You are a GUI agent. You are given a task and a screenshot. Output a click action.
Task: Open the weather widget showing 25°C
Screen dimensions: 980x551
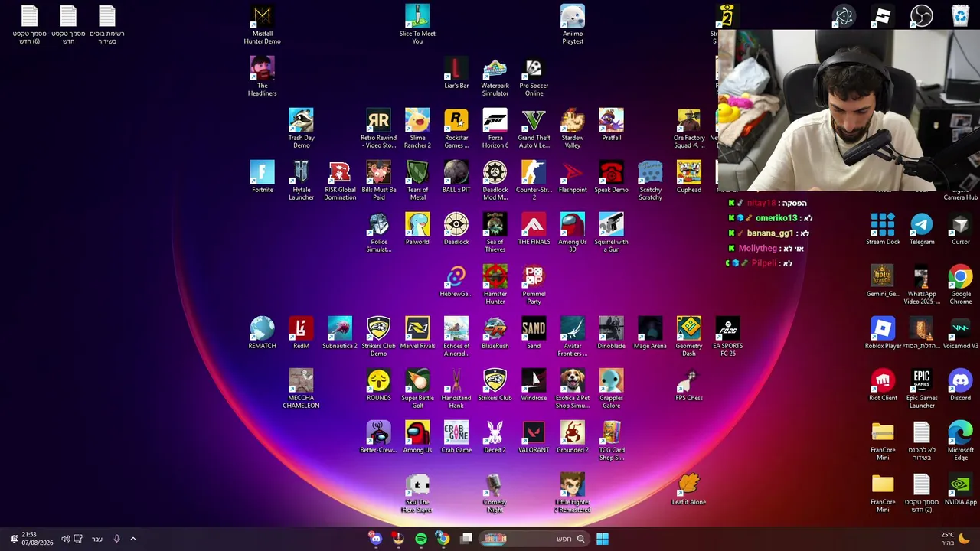tap(955, 539)
